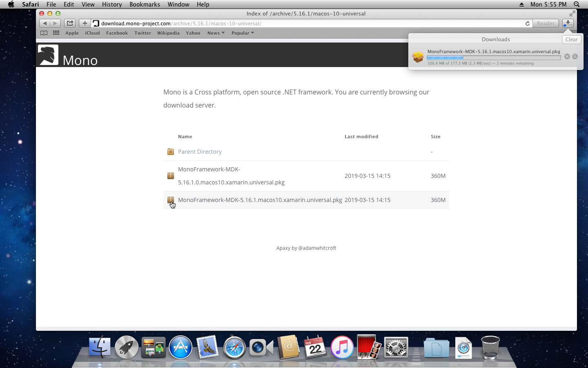Screen dimensions: 588x368
Task: Click the Mono logo in the header
Action: click(x=48, y=55)
